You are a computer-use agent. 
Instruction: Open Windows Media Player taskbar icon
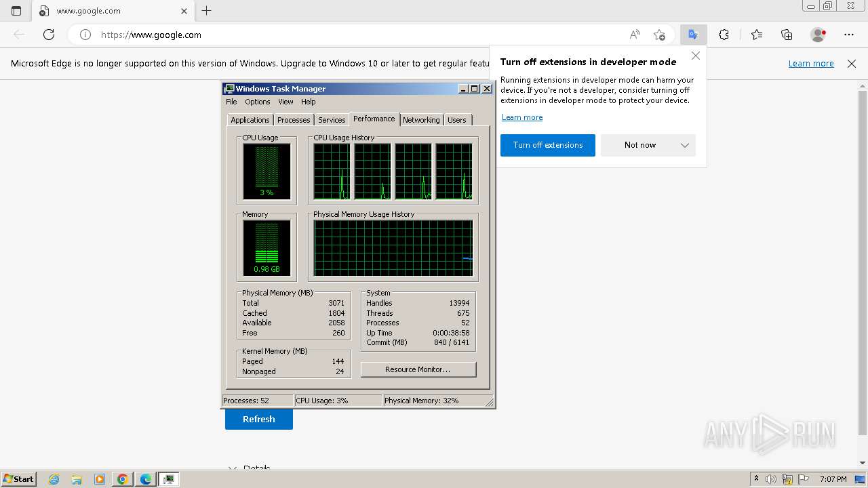[100, 479]
